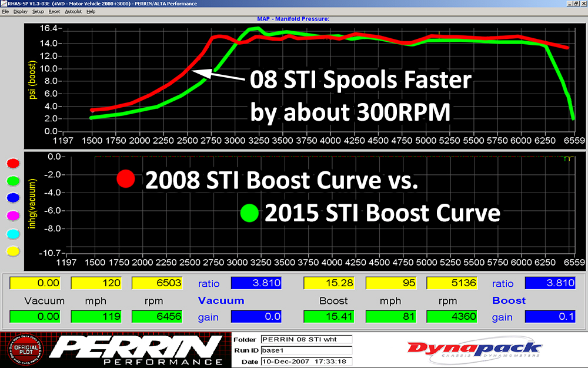Click the green rpm value 4360

pos(452,316)
